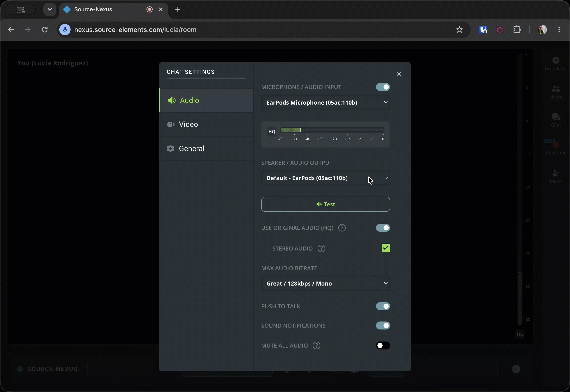The width and height of the screenshot is (570, 392).
Task: Open the Speaker / Audio Output dropdown
Action: point(325,178)
